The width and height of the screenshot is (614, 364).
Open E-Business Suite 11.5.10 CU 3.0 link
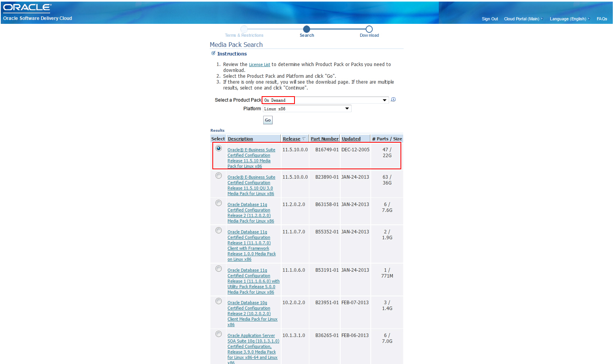click(251, 185)
